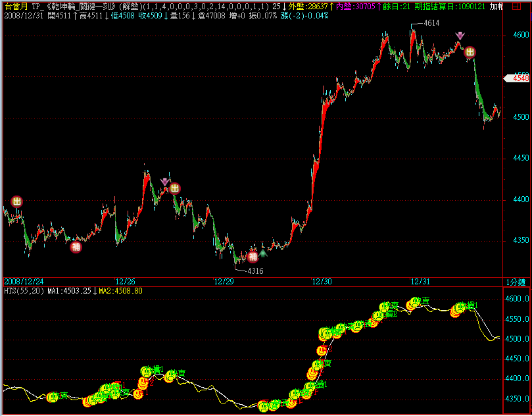
Task: Click the 4350 label on the main price axis
Action: pyautogui.click(x=522, y=240)
